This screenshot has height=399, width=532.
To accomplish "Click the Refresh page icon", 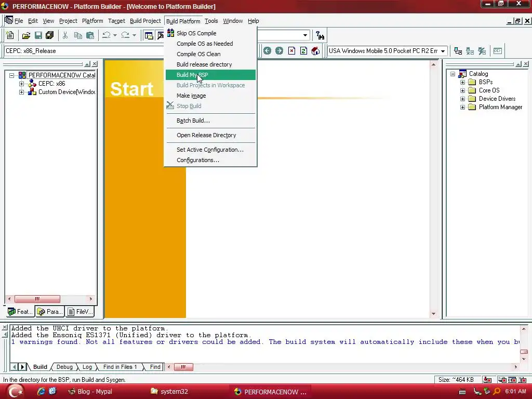I will [303, 51].
